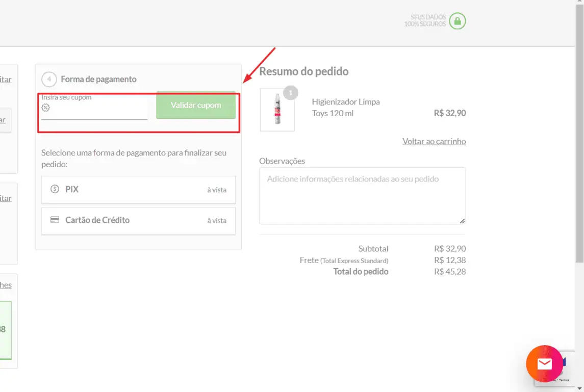584x392 pixels.
Task: Click the Total do pedido label
Action: click(x=361, y=272)
